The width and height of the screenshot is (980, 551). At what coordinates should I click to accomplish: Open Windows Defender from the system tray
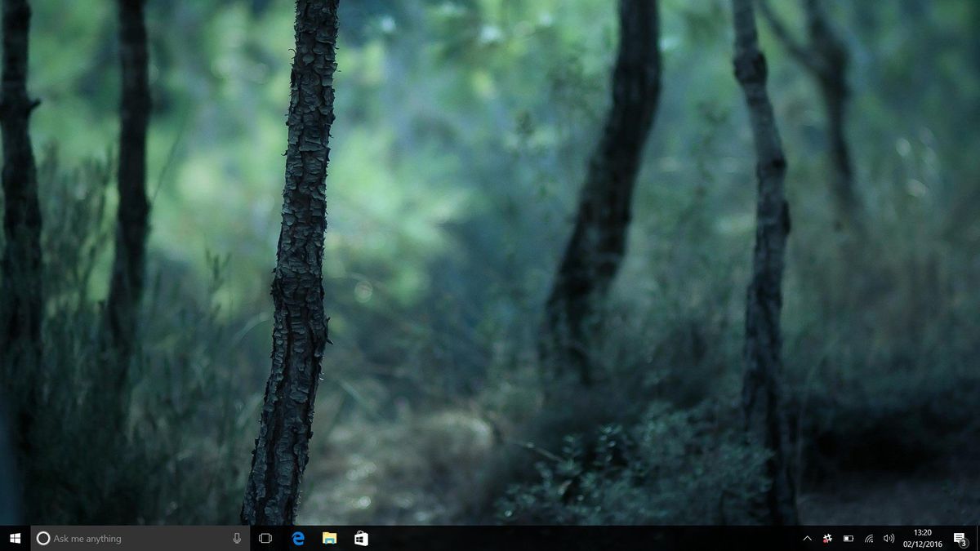click(x=827, y=538)
